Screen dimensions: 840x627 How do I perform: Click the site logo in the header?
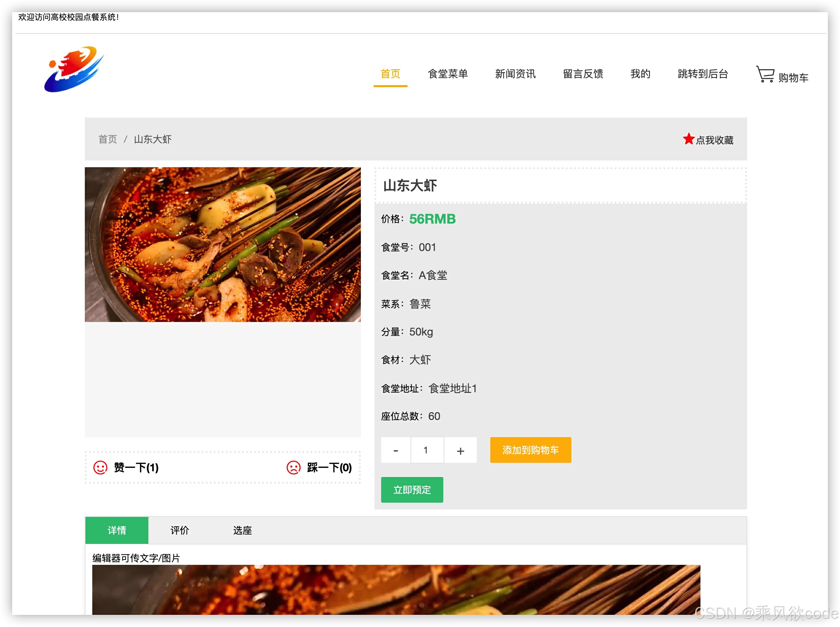tap(74, 70)
